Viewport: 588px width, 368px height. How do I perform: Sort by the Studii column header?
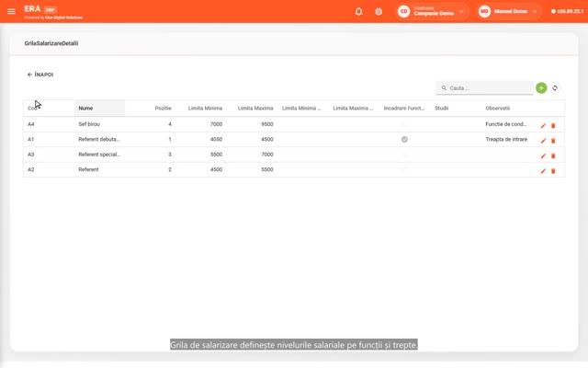(441, 109)
